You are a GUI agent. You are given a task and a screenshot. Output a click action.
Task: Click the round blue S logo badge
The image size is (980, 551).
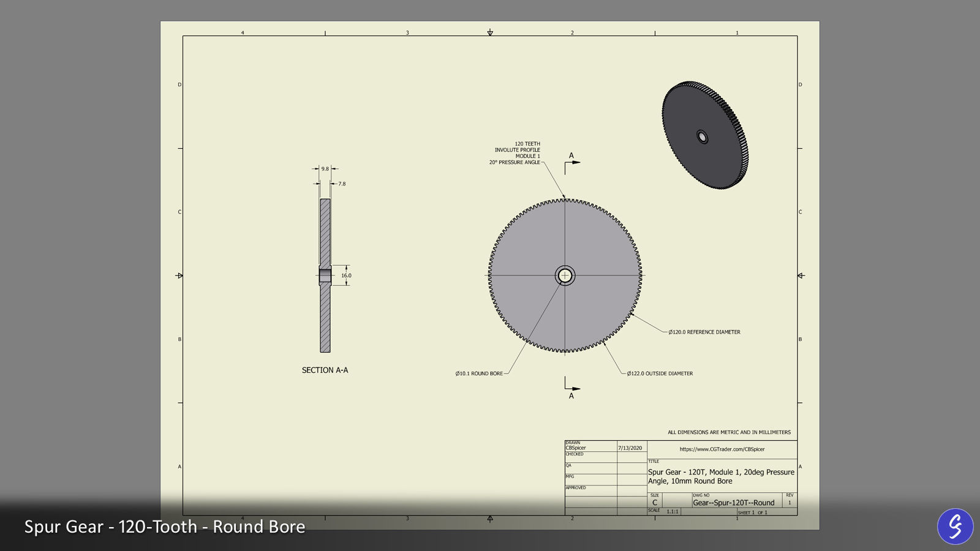[x=955, y=526]
